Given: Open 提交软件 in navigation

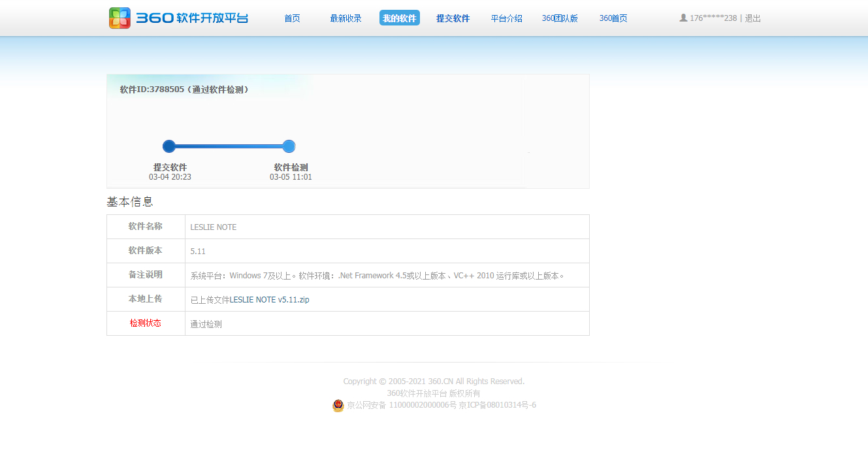Looking at the screenshot, I should click(453, 18).
